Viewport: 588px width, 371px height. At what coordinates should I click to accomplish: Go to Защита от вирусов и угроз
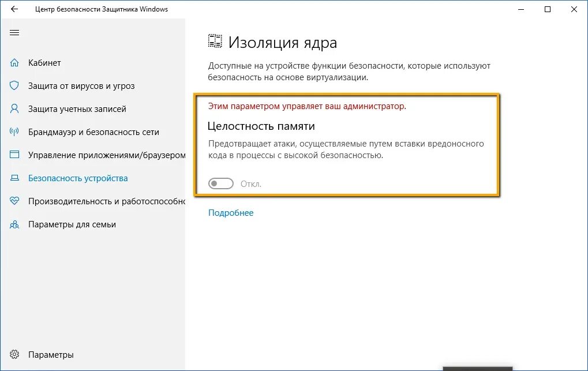(81, 86)
